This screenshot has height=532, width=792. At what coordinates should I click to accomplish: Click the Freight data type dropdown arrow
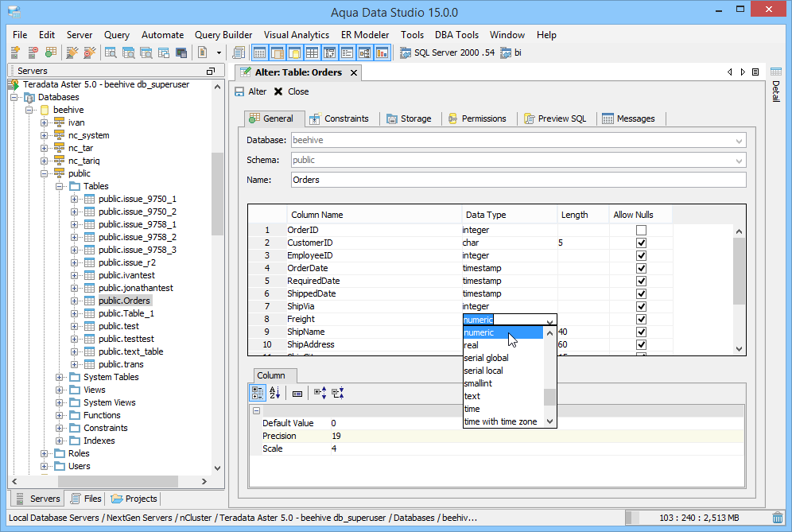(x=550, y=320)
